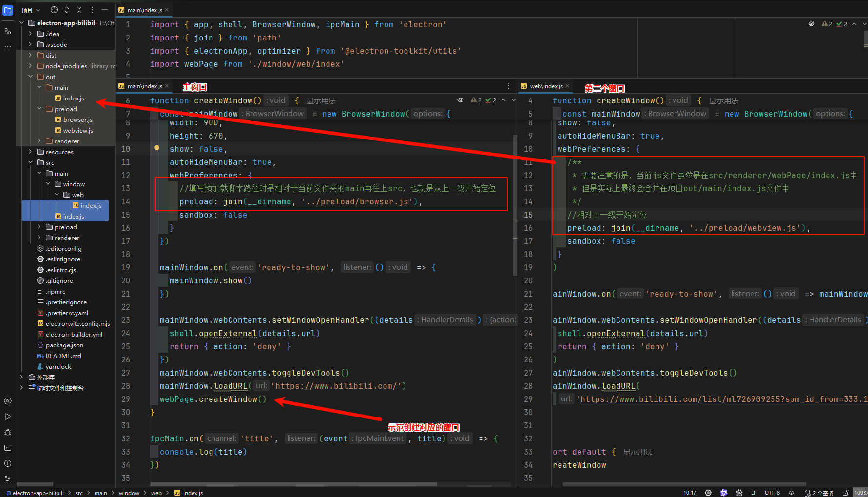
Task: Toggle the status bar eye indicator
Action: click(x=791, y=493)
